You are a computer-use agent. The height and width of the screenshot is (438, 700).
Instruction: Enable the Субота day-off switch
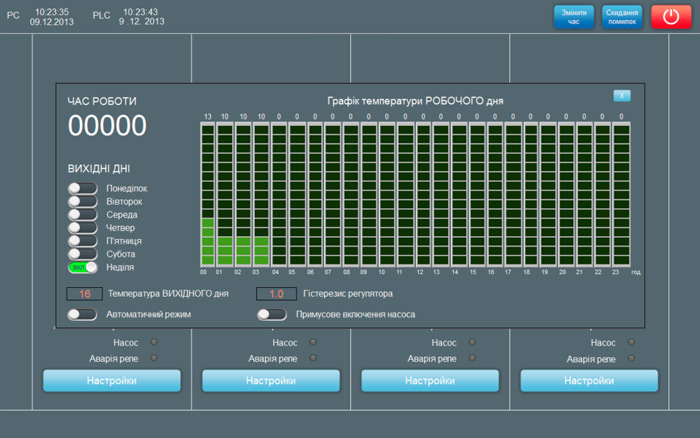tap(82, 254)
